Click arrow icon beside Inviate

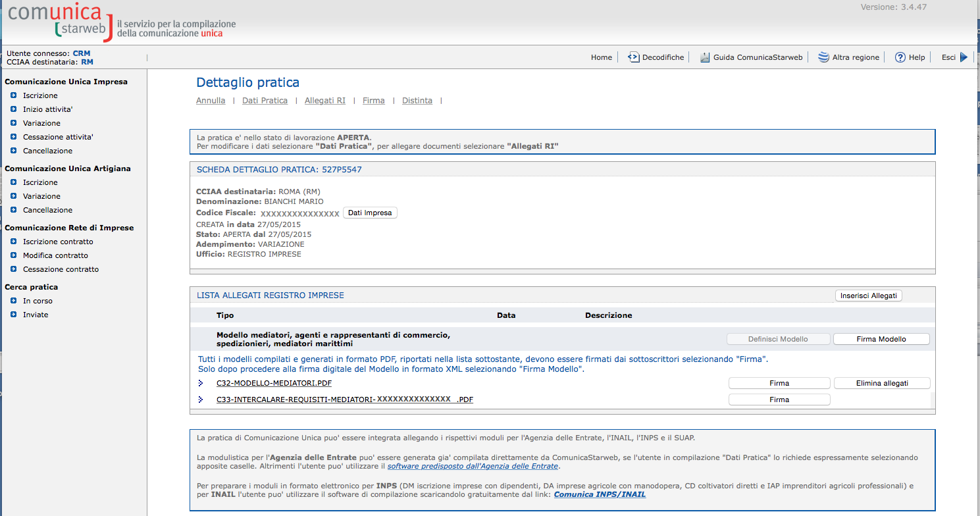13,315
